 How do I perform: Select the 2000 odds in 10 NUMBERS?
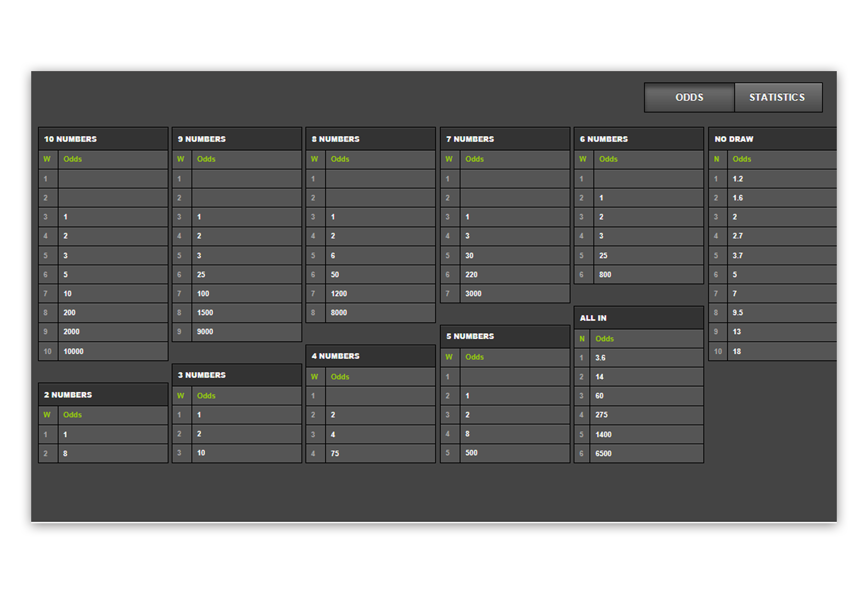[113, 332]
